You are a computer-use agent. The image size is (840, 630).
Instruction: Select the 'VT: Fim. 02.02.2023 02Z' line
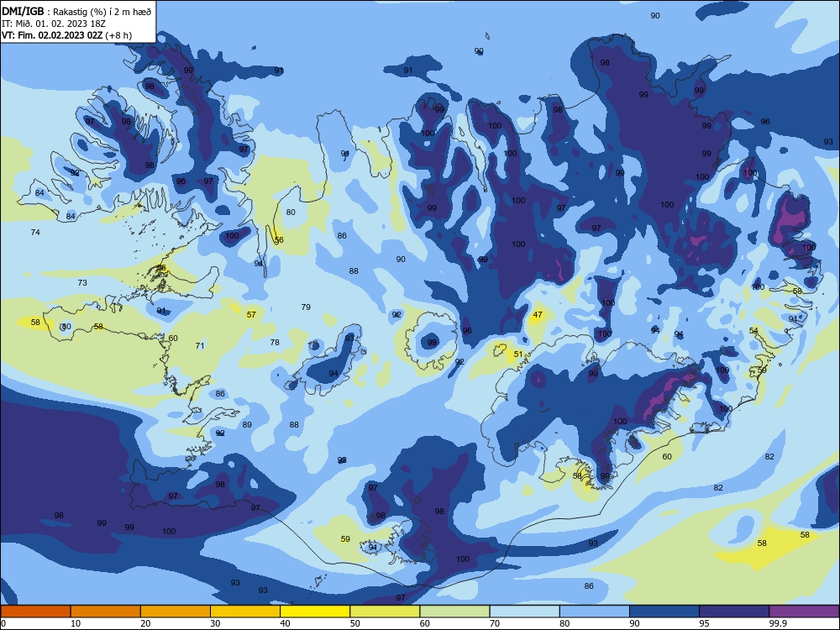(51, 35)
